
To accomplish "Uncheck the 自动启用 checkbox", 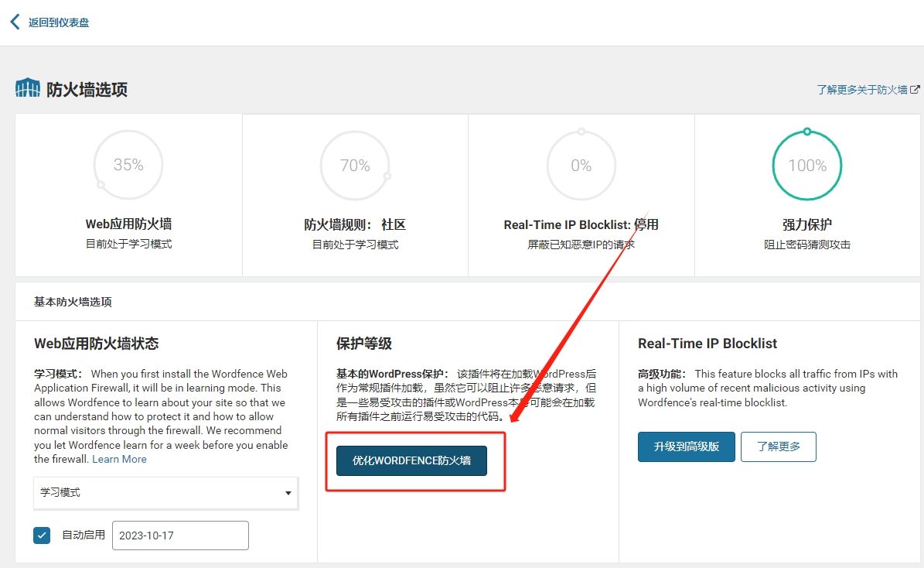I will 42,535.
